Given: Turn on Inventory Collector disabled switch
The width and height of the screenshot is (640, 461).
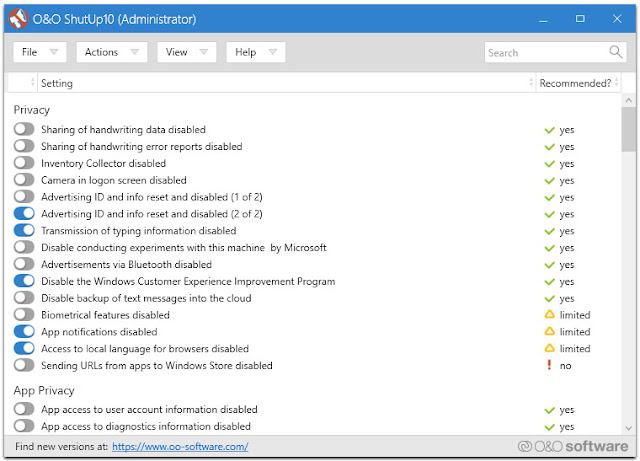Looking at the screenshot, I should pos(24,163).
